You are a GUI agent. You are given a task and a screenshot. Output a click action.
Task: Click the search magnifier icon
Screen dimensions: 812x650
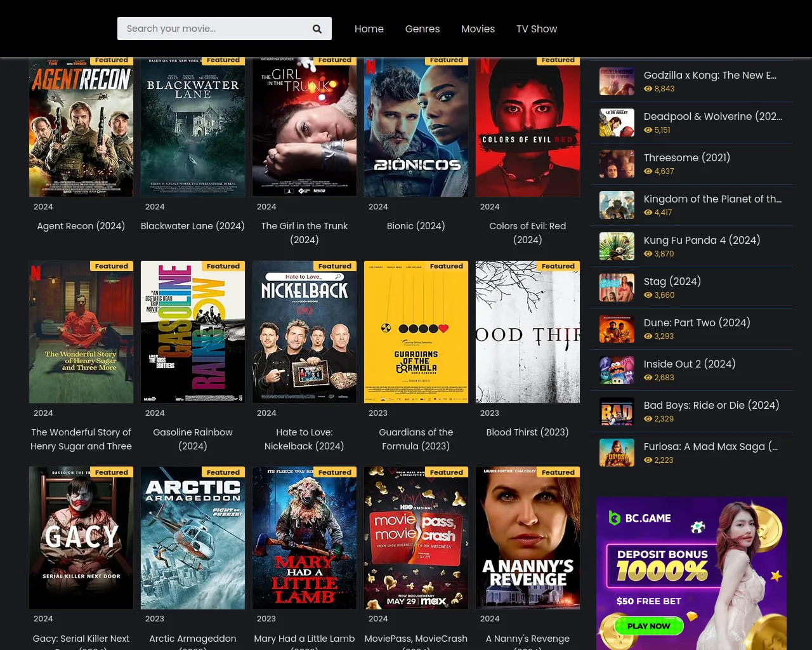tap(317, 29)
